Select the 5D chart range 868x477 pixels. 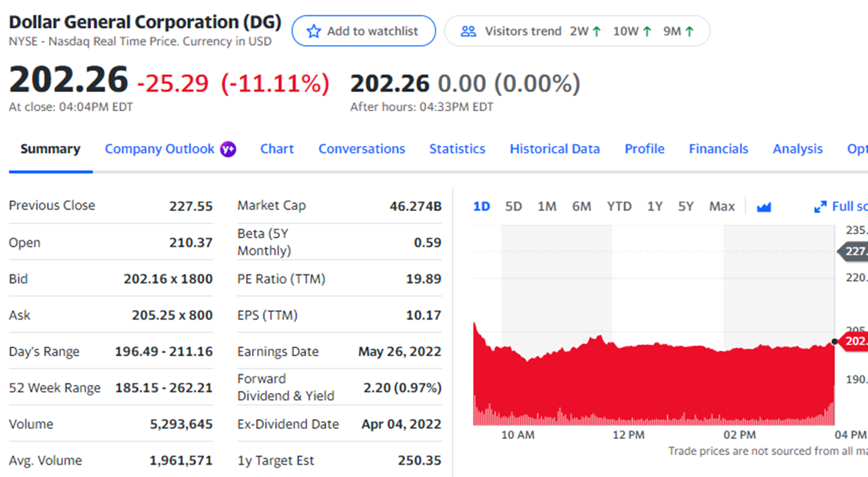(x=513, y=207)
